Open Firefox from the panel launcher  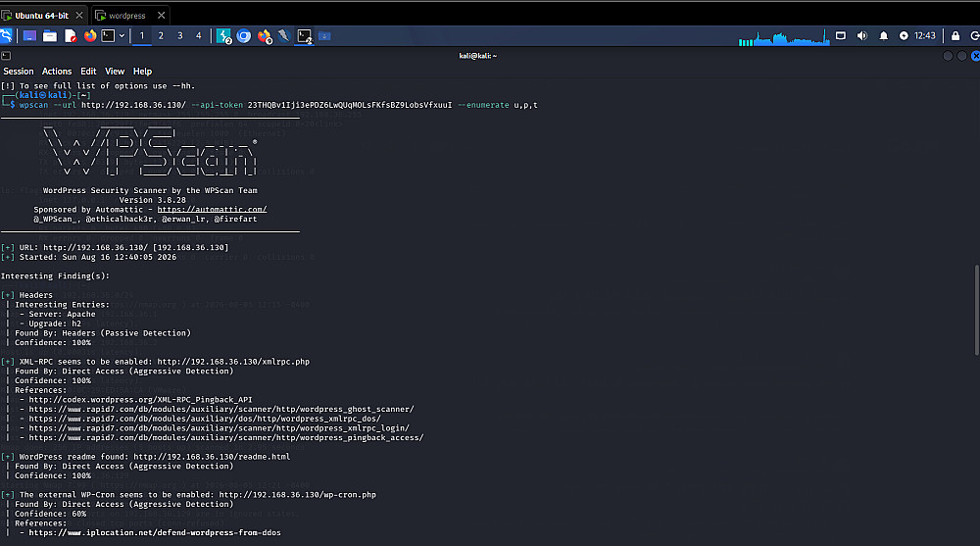[90, 35]
